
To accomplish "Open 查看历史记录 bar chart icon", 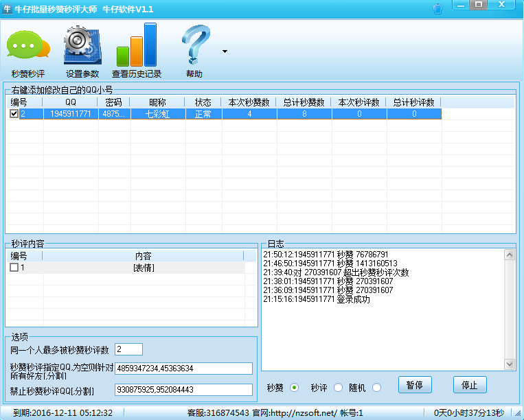I will coord(137,50).
